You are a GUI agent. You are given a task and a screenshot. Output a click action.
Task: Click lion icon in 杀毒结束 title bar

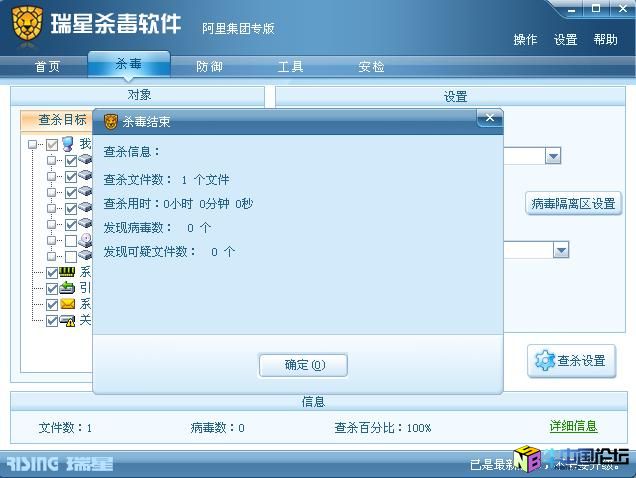tap(111, 121)
